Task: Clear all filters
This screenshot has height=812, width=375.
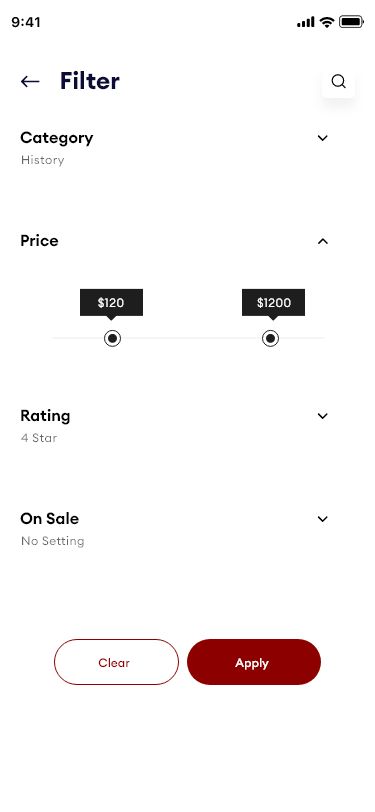Action: coord(117,662)
